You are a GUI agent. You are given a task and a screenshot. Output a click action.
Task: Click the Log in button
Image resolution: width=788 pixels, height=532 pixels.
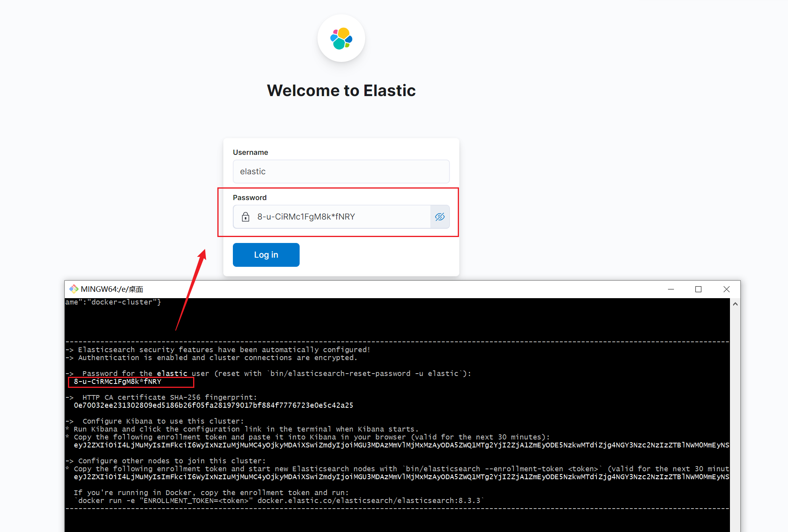point(266,255)
